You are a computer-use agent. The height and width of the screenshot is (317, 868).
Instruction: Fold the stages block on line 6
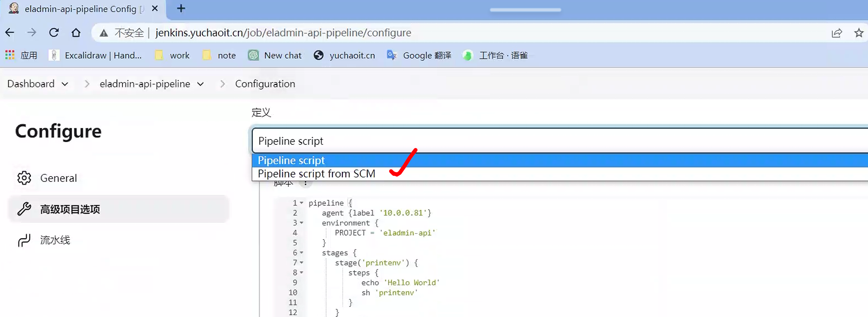tap(302, 253)
